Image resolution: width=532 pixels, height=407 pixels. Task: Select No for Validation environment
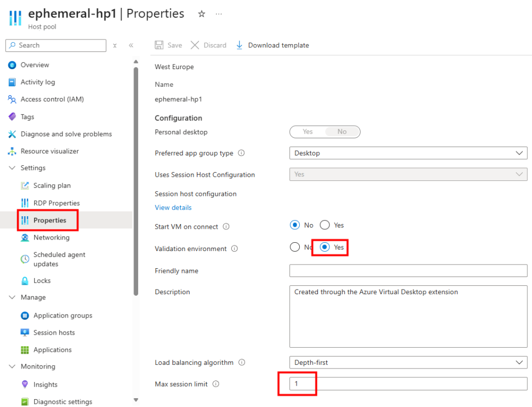click(295, 247)
